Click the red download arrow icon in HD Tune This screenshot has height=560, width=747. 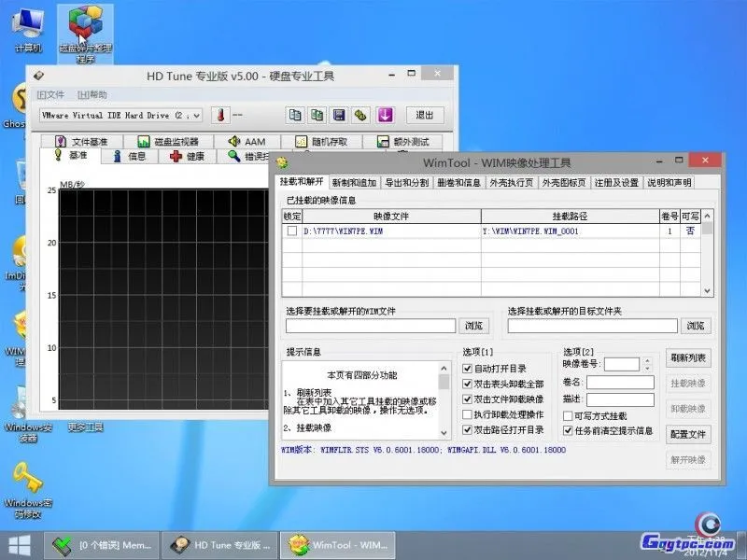pyautogui.click(x=385, y=113)
